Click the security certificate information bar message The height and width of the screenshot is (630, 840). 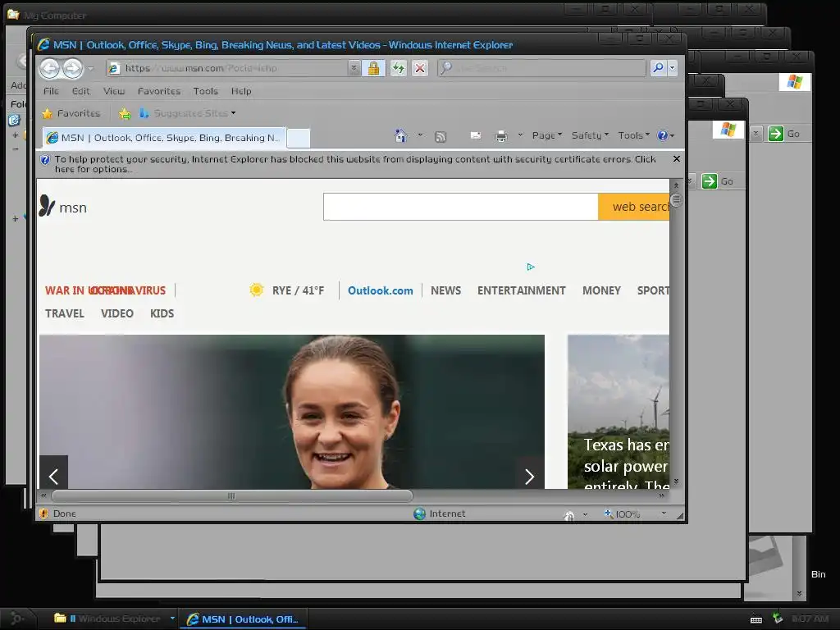point(354,164)
